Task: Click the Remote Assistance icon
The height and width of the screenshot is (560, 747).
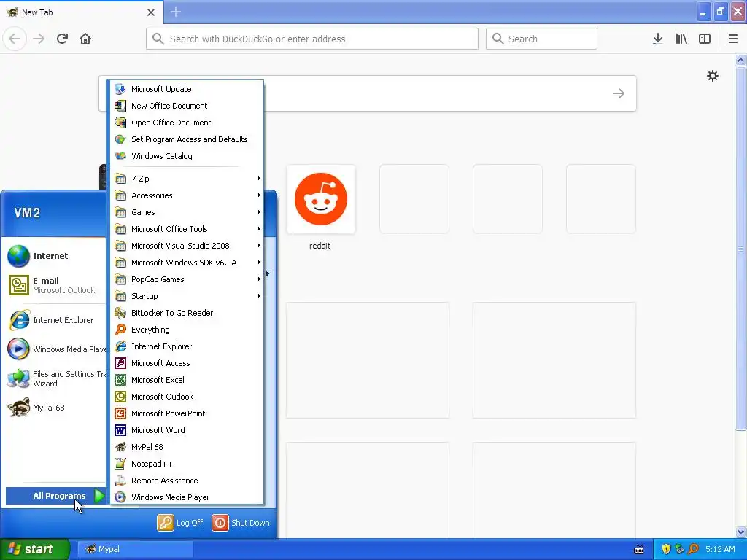Action: coord(120,481)
